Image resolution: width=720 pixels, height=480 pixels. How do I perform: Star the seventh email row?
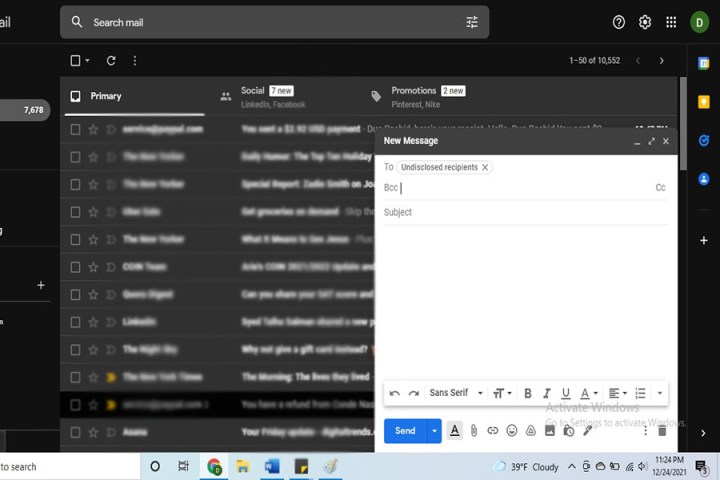tap(93, 295)
